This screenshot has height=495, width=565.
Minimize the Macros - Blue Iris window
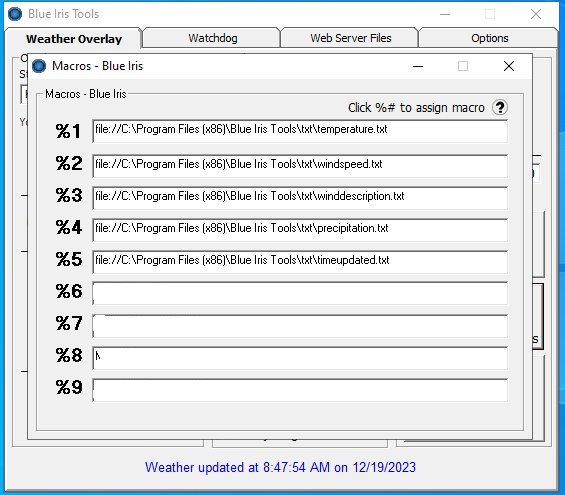coord(418,66)
